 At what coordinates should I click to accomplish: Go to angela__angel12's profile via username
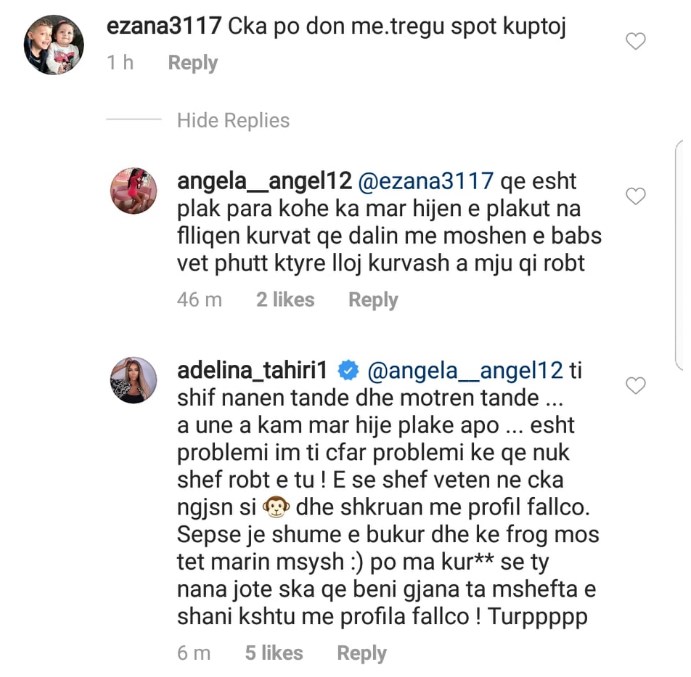pos(262,181)
